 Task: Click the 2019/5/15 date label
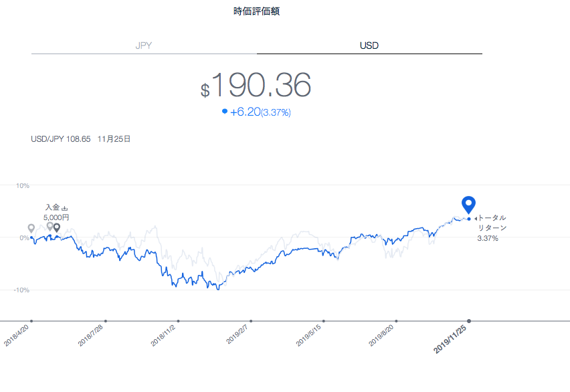tap(308, 335)
